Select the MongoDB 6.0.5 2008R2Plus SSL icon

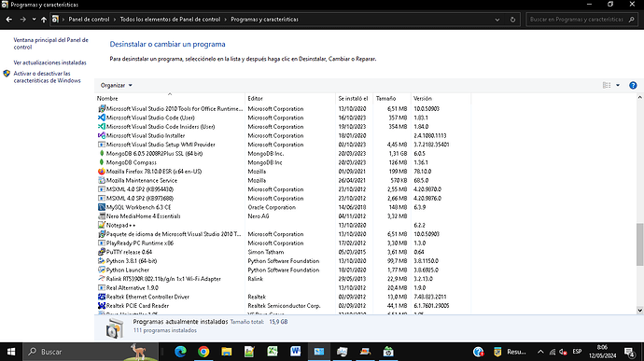tap(102, 153)
